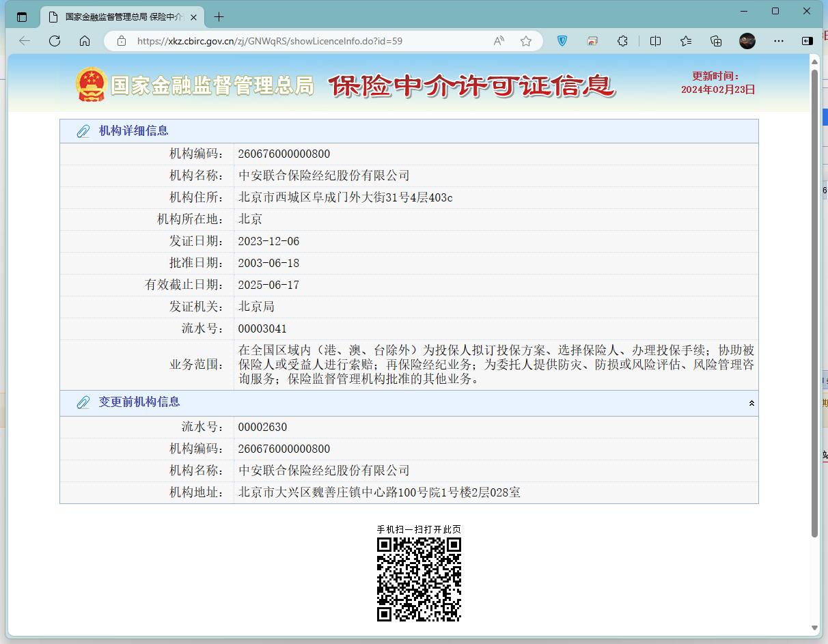This screenshot has width=828, height=644.
Task: Open the Extensions panel
Action: pyautogui.click(x=622, y=41)
